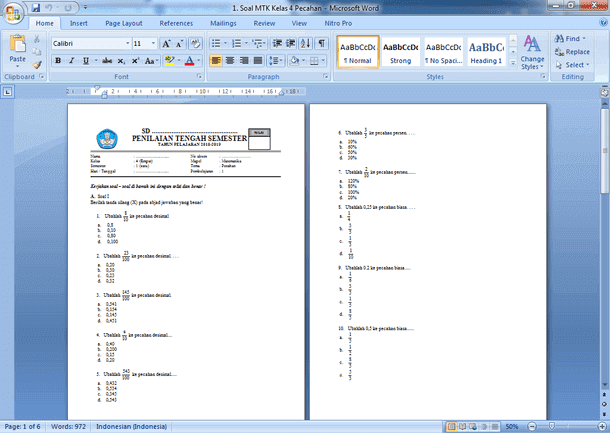Open the Insert ribbon tab
Viewport: 610px width, 433px height.
[x=79, y=23]
